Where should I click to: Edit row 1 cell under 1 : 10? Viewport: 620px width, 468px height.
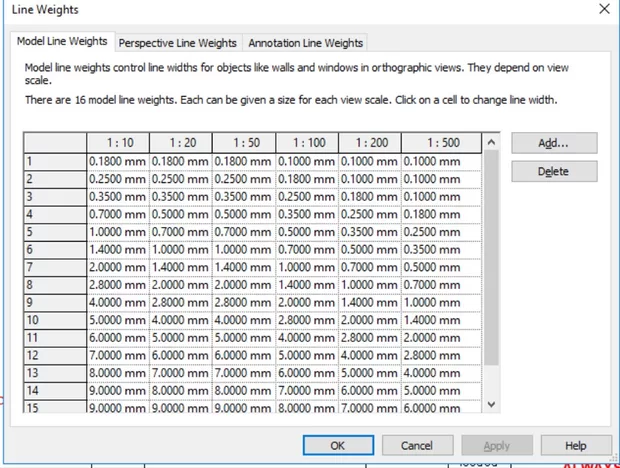tap(118, 162)
